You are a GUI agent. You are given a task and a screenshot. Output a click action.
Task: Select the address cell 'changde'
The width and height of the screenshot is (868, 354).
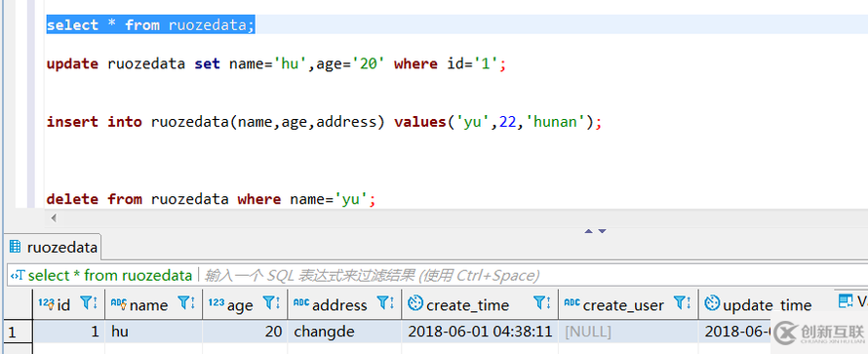tap(344, 332)
